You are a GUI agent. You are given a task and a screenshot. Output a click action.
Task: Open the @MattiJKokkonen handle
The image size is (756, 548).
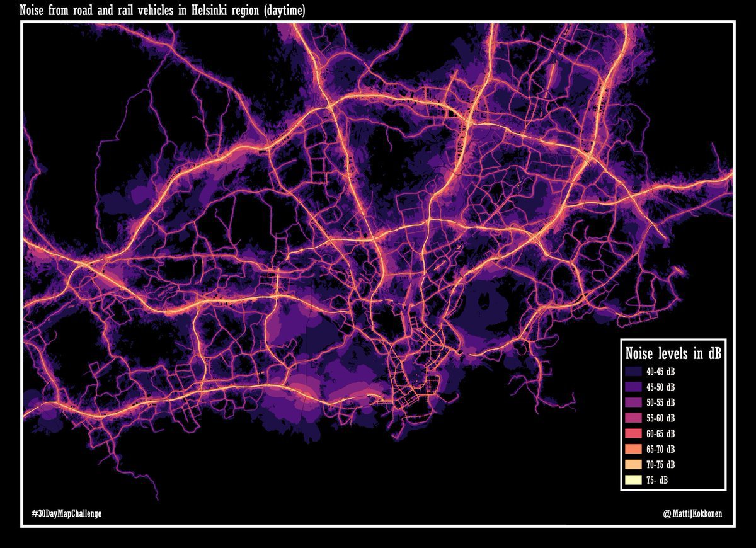[x=692, y=514]
